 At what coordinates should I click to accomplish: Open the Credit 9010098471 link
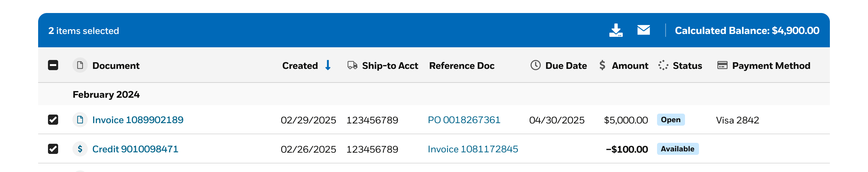click(x=135, y=149)
